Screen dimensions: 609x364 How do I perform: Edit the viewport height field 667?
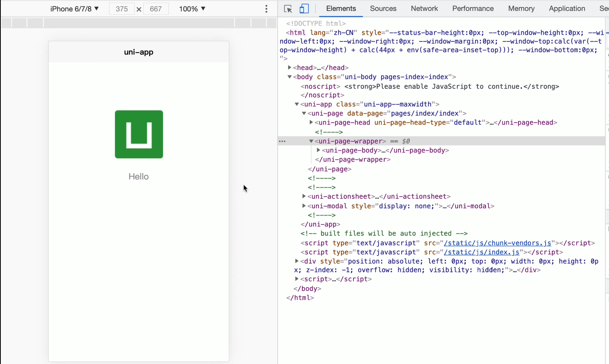point(156,9)
